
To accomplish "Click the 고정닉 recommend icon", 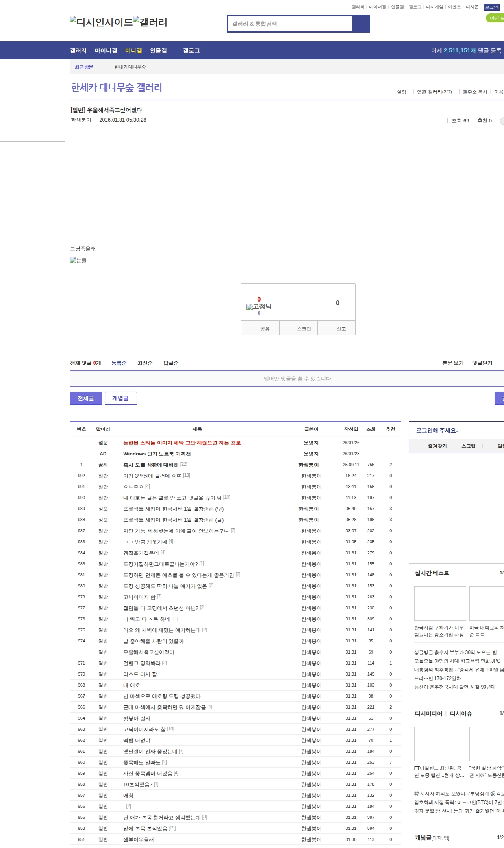I will (x=259, y=307).
